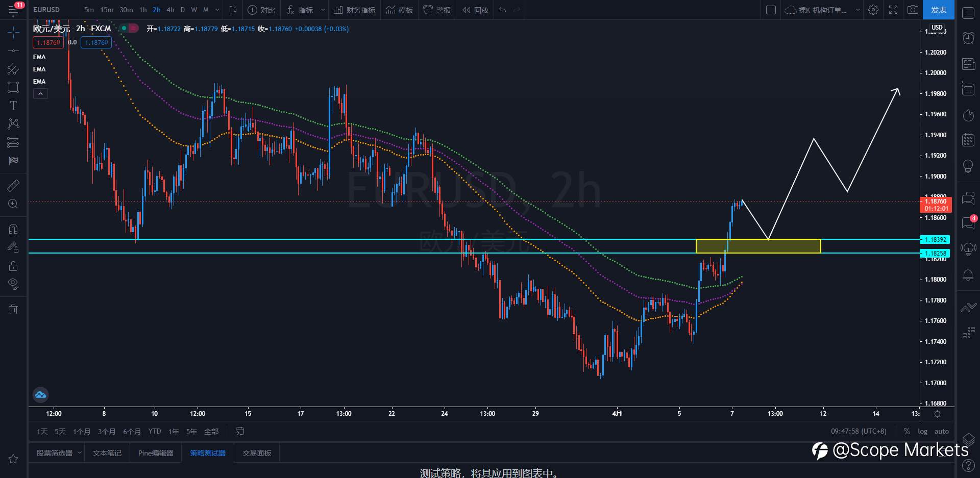Open the main hamburger menu
Screen dimensions: 980x478
(13, 10)
